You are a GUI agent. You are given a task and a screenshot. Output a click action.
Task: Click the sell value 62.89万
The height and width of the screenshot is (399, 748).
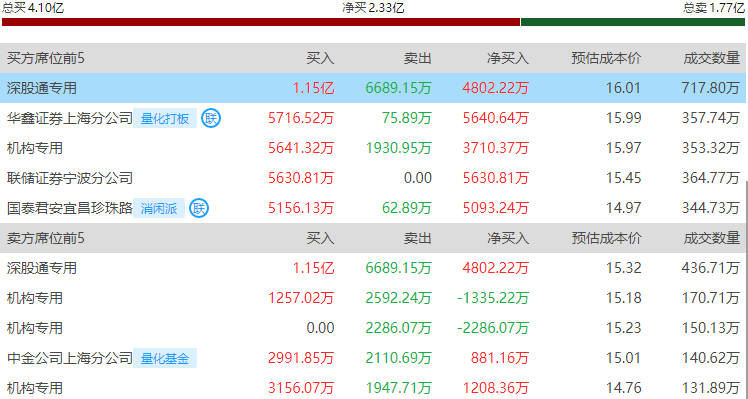coord(407,208)
